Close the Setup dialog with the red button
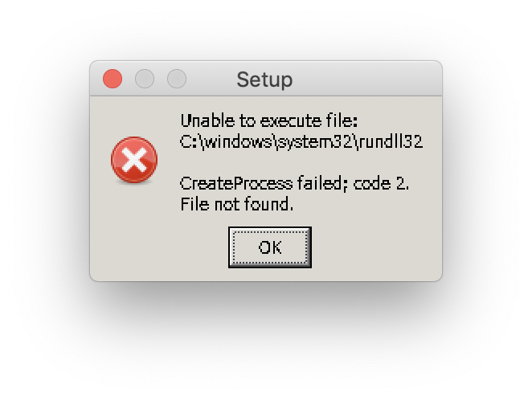Viewport: 532px width, 400px height. (x=113, y=79)
